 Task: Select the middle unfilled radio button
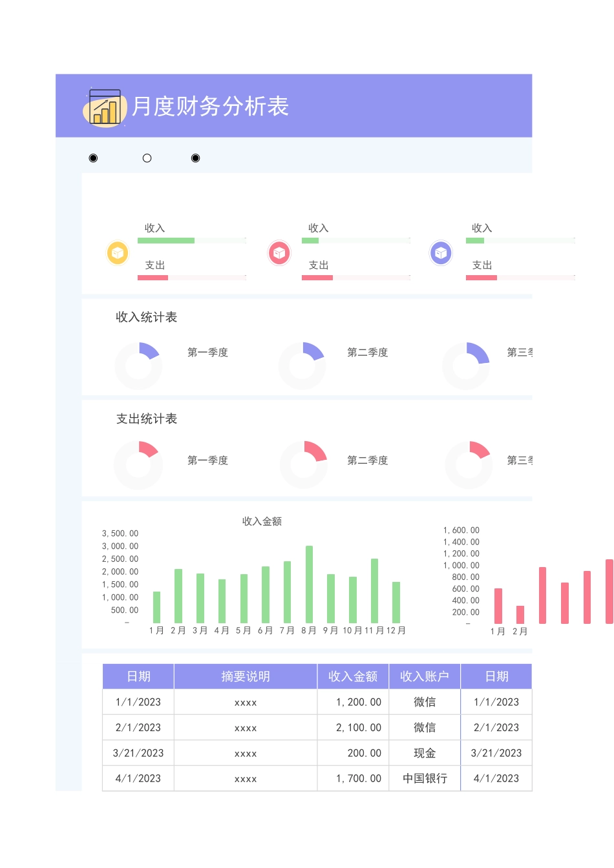click(x=147, y=157)
